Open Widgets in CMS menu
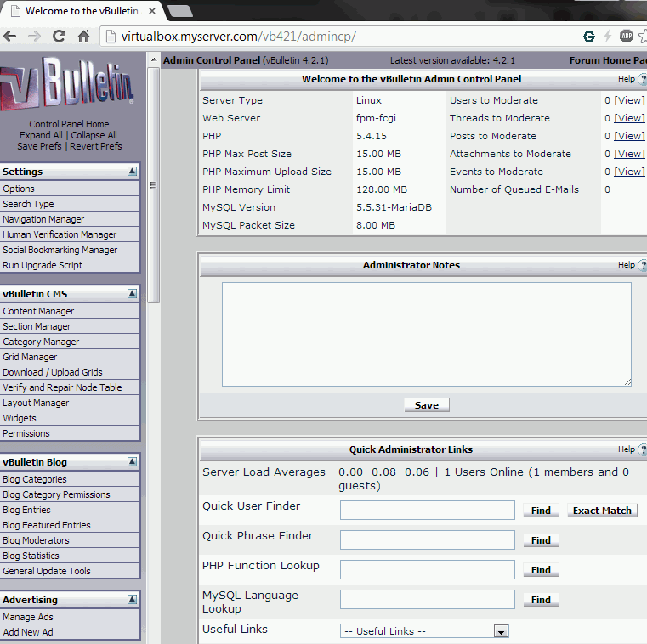The height and width of the screenshot is (644, 647). click(x=70, y=418)
